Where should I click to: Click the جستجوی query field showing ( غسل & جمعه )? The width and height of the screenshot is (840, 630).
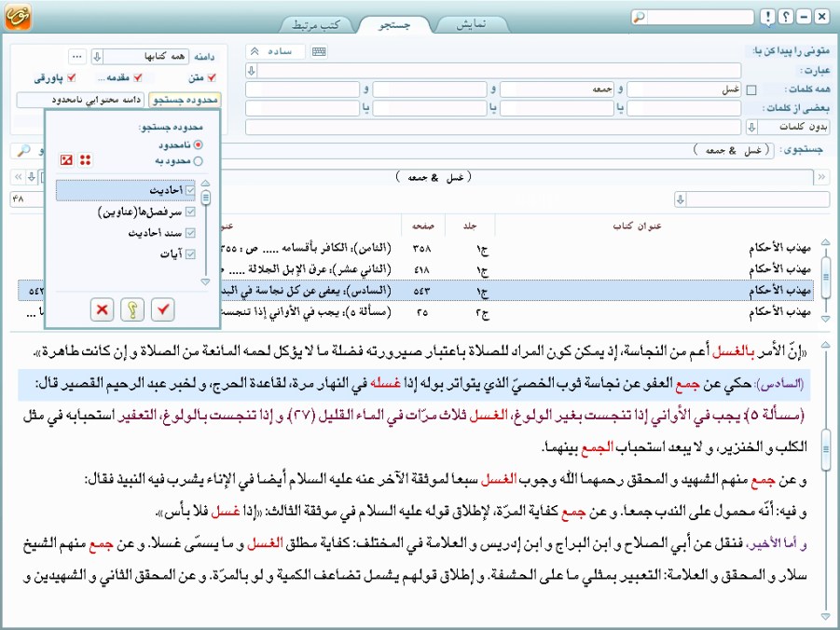point(498,151)
